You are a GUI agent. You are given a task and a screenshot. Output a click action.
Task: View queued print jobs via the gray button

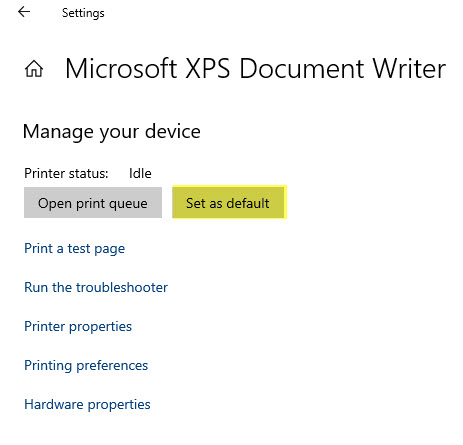pyautogui.click(x=93, y=203)
